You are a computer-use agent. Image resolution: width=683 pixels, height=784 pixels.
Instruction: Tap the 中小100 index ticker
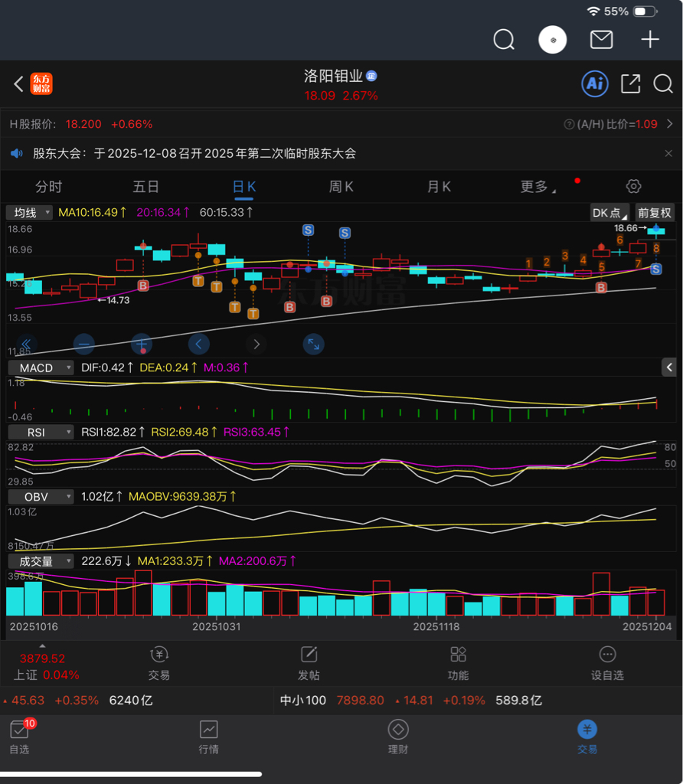[411, 701]
